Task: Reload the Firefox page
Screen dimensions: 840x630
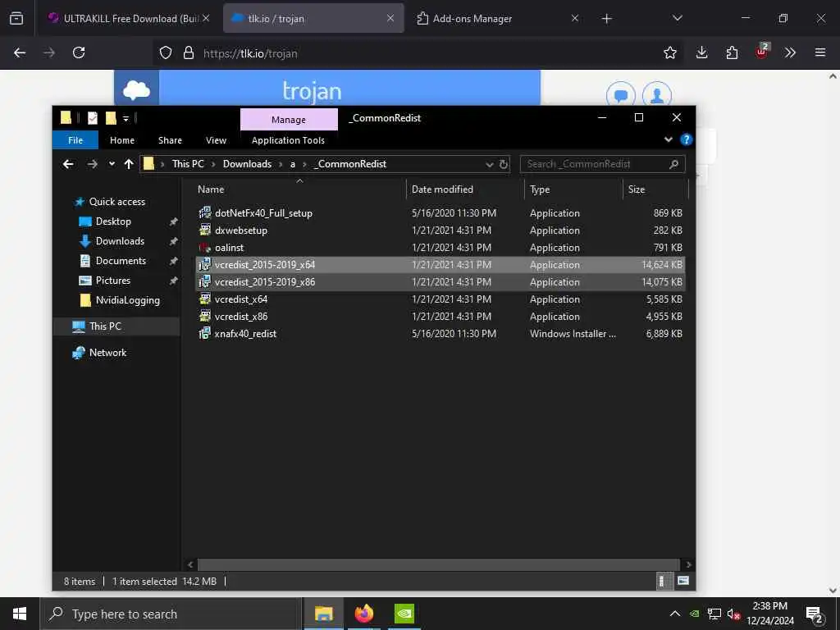Action: pos(79,52)
